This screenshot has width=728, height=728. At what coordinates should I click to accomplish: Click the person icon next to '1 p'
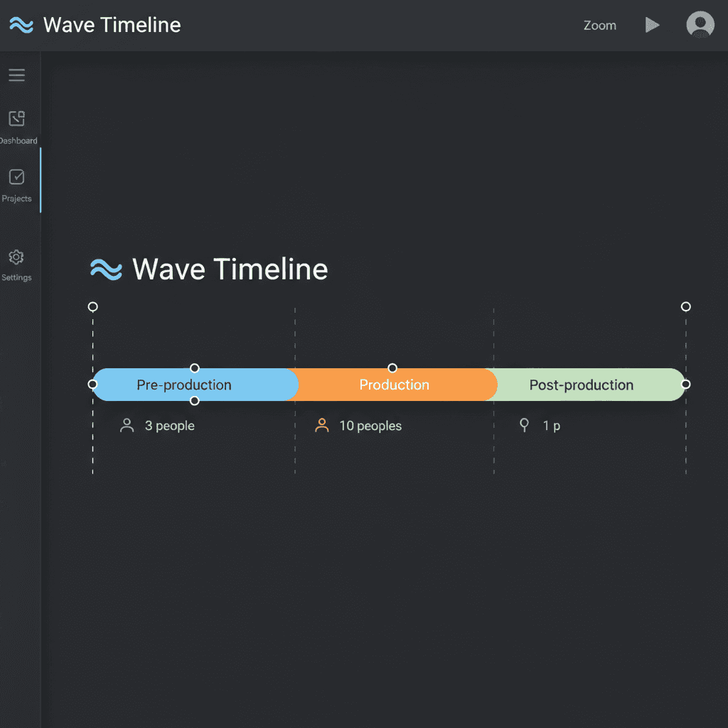524,424
